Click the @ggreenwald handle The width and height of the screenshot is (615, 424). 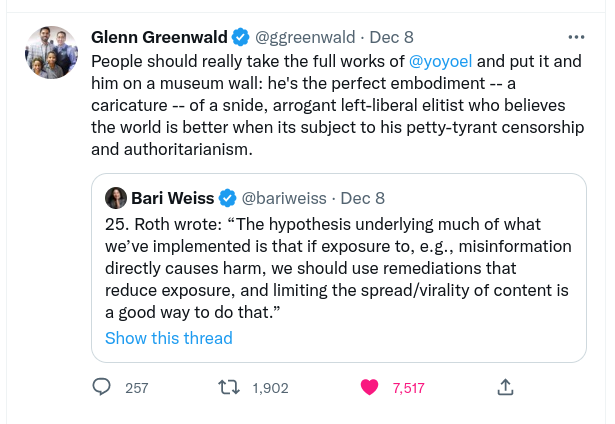click(305, 38)
